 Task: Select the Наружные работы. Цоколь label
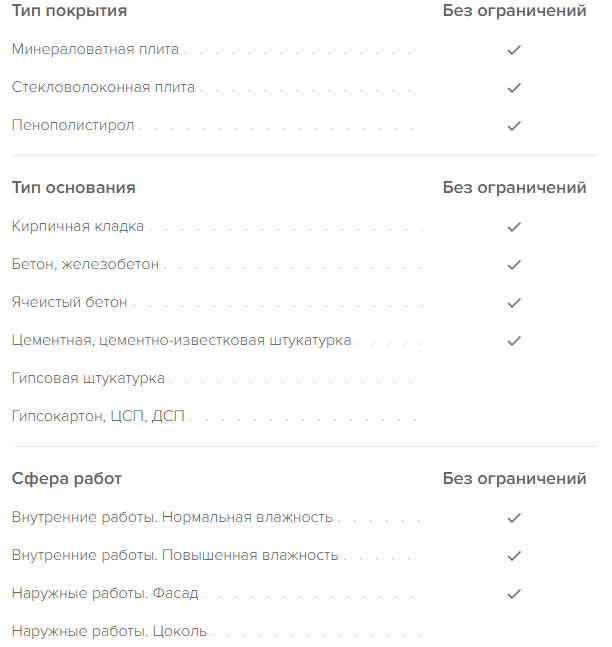click(109, 631)
